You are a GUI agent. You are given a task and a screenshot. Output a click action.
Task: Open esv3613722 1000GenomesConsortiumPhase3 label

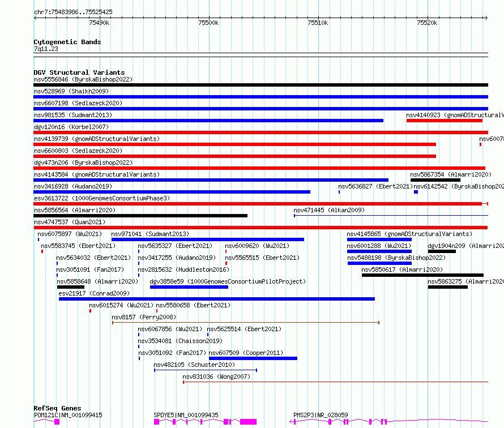pyautogui.click(x=102, y=198)
